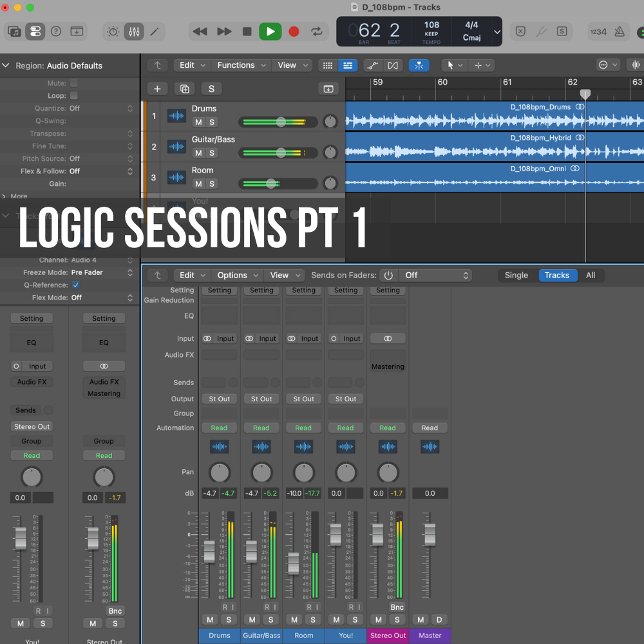Image resolution: width=644 pixels, height=644 pixels.
Task: Collapse the Region: Audio Defaults disclosure triangle
Action: pos(6,65)
